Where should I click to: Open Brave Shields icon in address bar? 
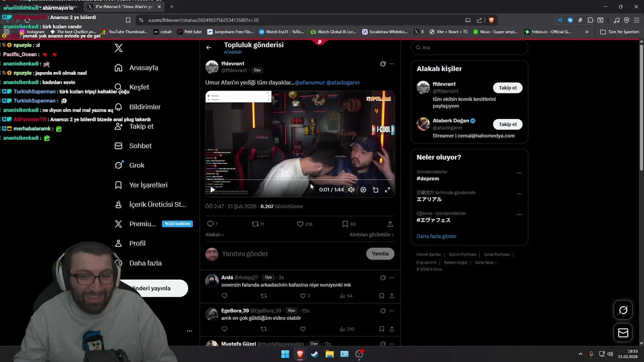(491, 20)
